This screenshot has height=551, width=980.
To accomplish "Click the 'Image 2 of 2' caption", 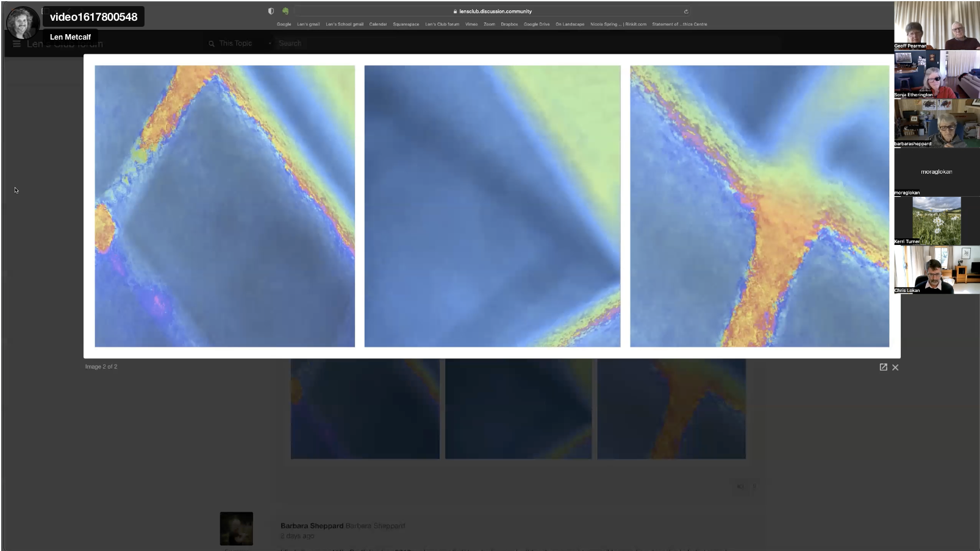I will pos(101,366).
